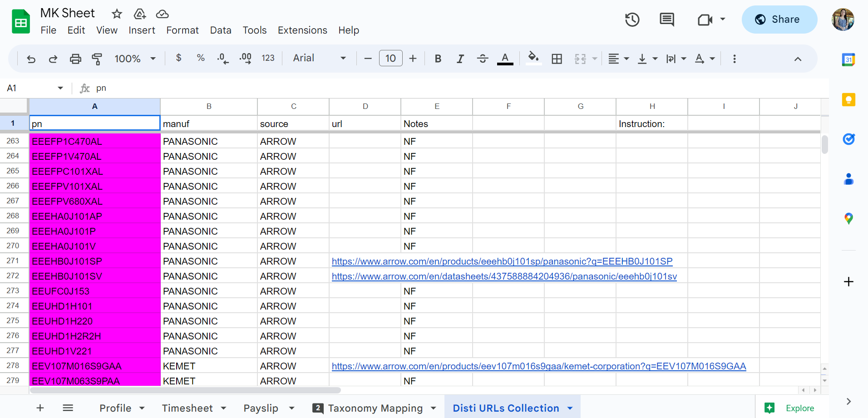Viewport: 868px width, 418px height.
Task: Start a Meet call camera icon
Action: coord(705,20)
